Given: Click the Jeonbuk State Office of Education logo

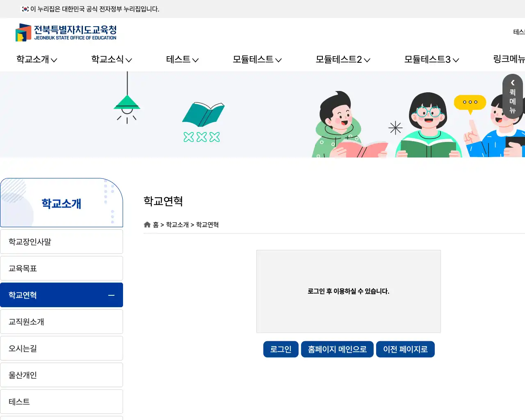Looking at the screenshot, I should click(x=66, y=32).
